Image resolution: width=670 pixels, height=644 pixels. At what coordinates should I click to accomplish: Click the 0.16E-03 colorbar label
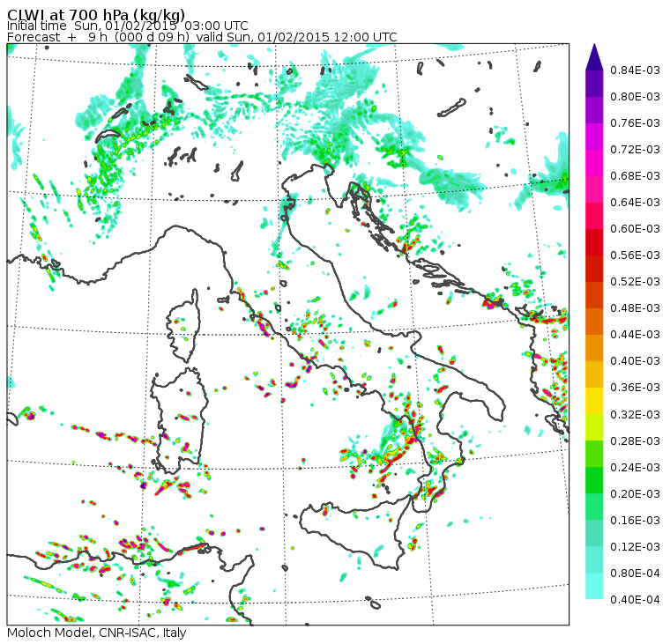pyautogui.click(x=635, y=521)
